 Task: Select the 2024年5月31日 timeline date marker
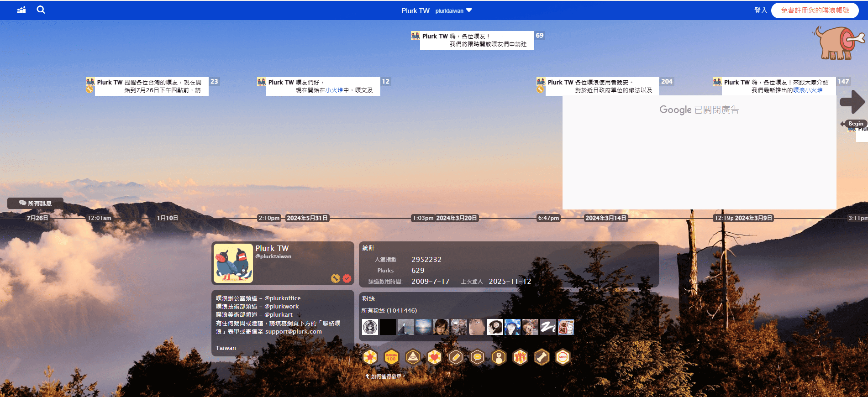(307, 218)
